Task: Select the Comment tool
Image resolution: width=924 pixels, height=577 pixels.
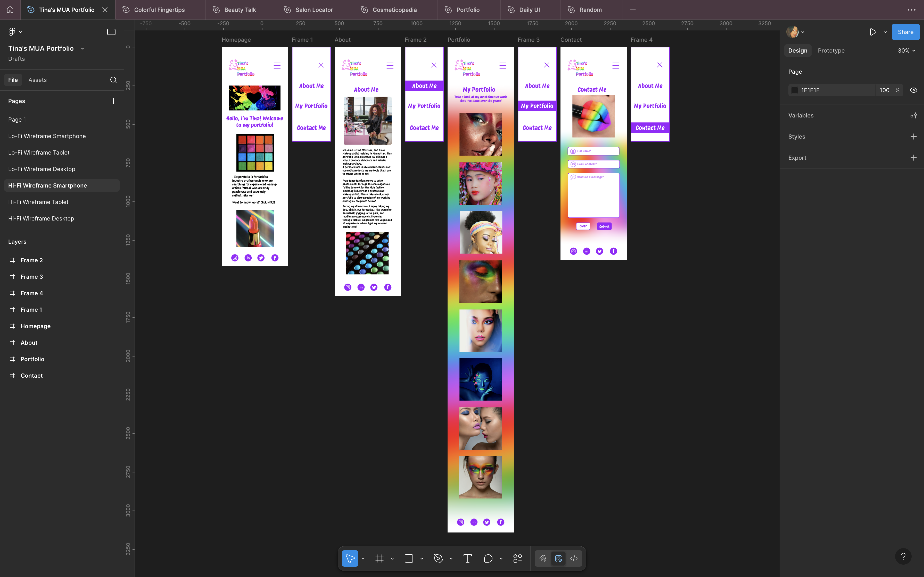Action: (488, 559)
